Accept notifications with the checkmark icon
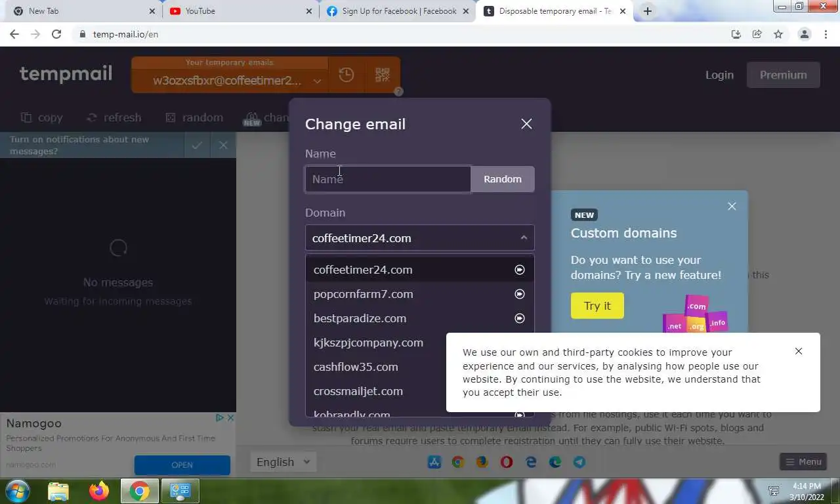The width and height of the screenshot is (840, 504). coord(197,146)
